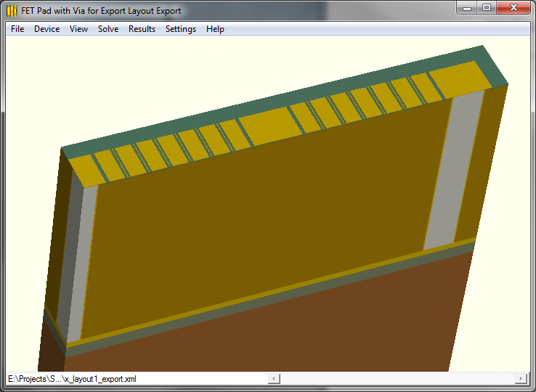Minimize the FET Pad window
Screen dimensions: 536x392
[x=467, y=8]
